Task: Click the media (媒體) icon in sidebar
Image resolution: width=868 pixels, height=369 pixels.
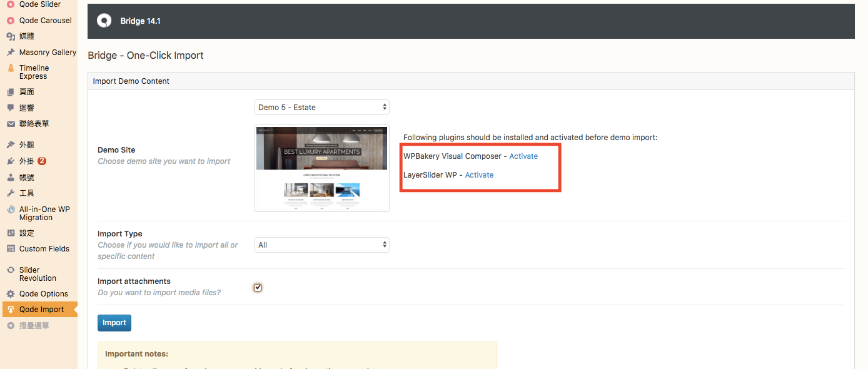Action: coord(11,36)
